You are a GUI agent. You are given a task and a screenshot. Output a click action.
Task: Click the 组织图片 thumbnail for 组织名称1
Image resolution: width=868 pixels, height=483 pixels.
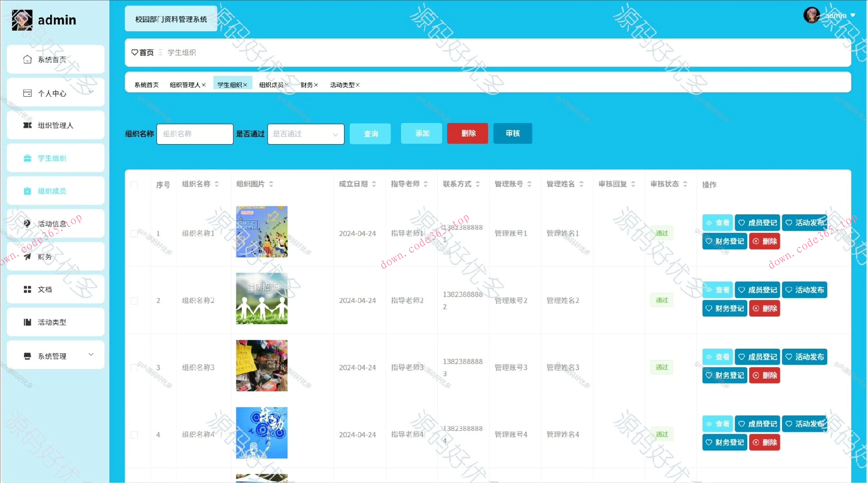[261, 232]
